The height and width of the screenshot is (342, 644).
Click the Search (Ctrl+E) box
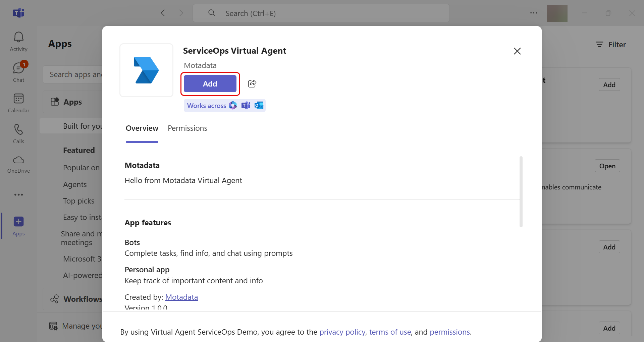pos(321,13)
